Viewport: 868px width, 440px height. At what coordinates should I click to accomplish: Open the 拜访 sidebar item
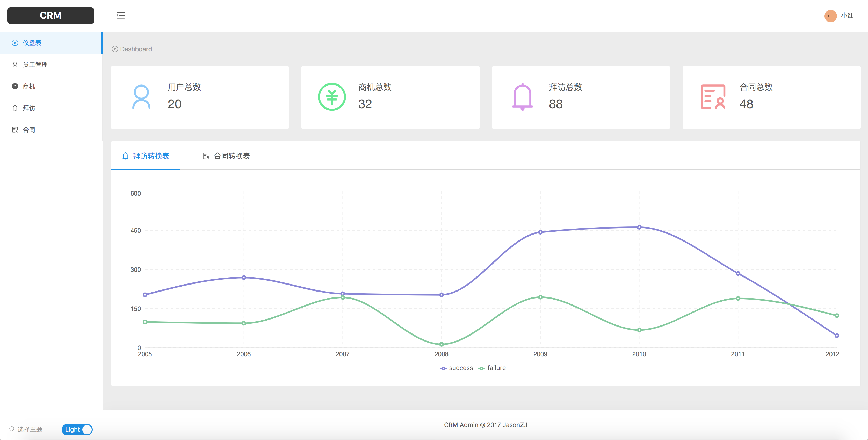tap(29, 108)
